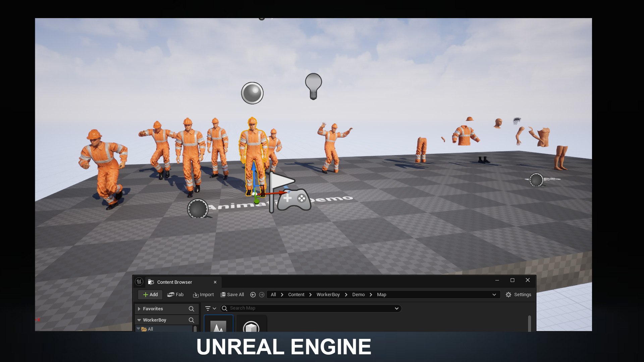This screenshot has width=644, height=362.
Task: Minimize the Content Browser window
Action: pyautogui.click(x=497, y=280)
